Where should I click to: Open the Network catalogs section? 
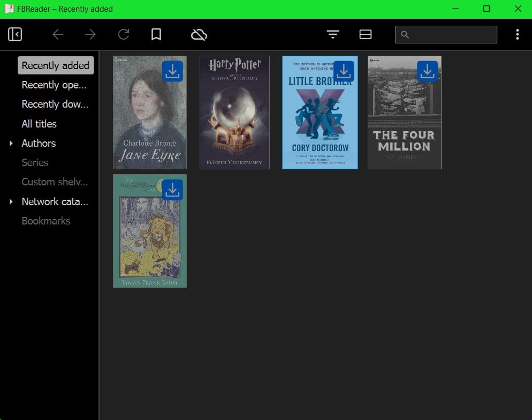click(x=55, y=201)
